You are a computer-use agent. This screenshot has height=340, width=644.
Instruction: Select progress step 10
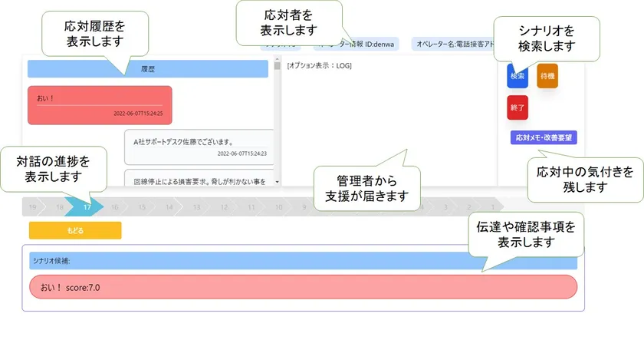[279, 207]
